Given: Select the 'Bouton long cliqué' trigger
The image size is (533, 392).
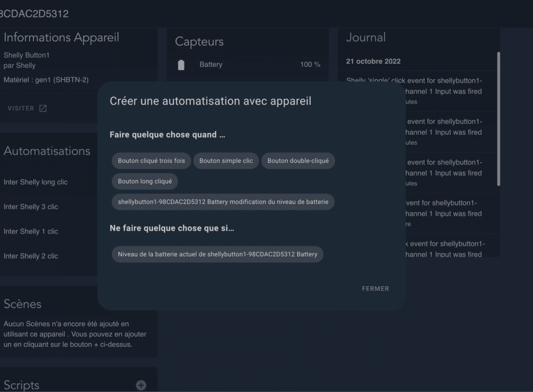Looking at the screenshot, I should click(145, 181).
